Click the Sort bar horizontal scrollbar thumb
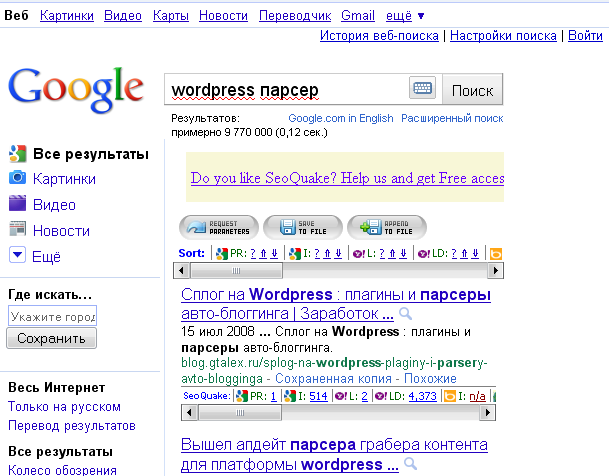The height and width of the screenshot is (476, 609). (237, 271)
